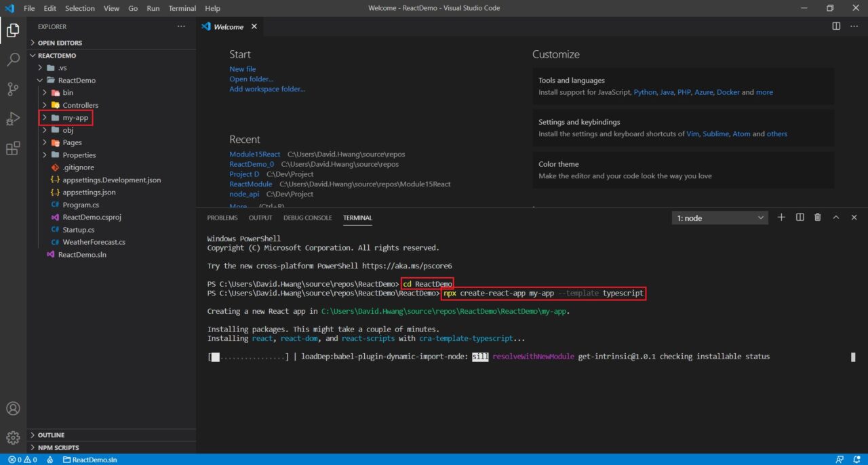Open the Extensions view
Viewport: 868px width, 465px height.
(13, 149)
